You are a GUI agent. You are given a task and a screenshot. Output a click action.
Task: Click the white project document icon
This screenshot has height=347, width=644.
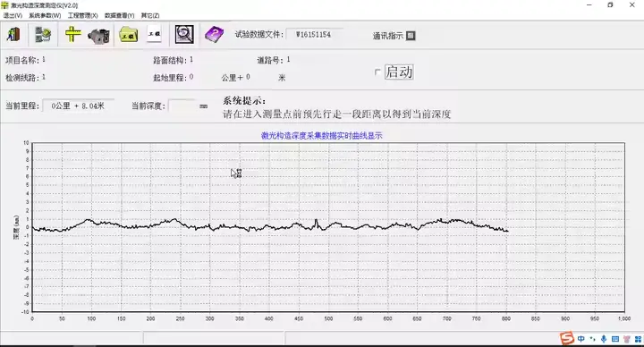[x=155, y=34]
